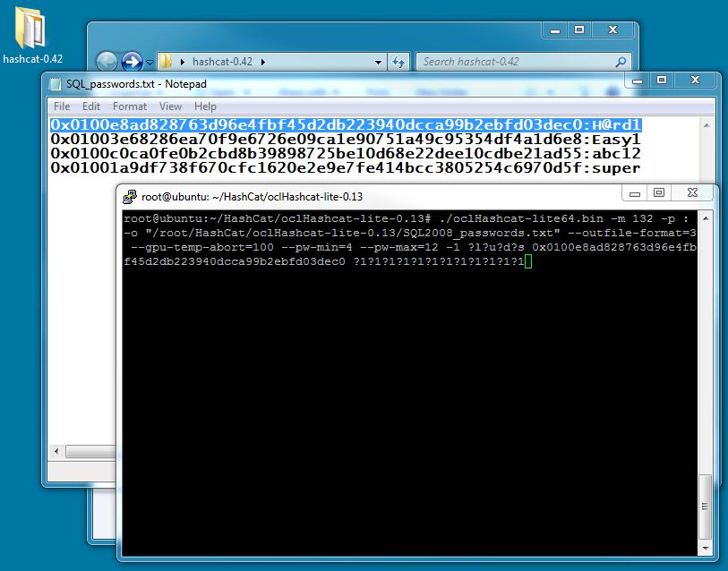728x571 pixels.
Task: Click the Back arrow in Explorer window
Action: pos(107,62)
